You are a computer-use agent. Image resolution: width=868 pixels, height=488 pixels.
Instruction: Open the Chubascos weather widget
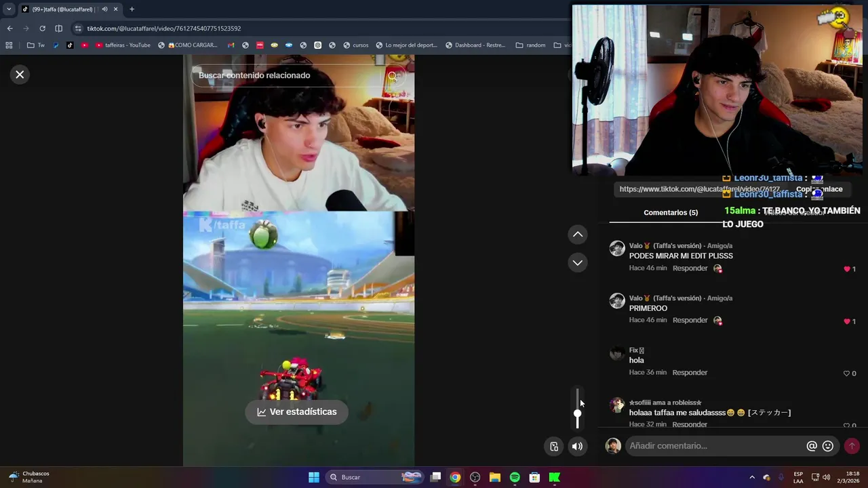click(28, 477)
